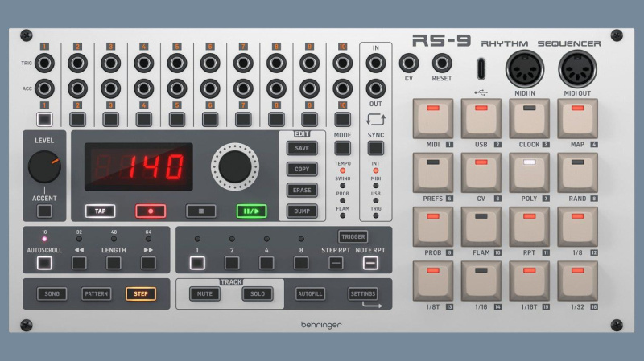
Task: Toggle the ACCENT button
Action: 44,211
